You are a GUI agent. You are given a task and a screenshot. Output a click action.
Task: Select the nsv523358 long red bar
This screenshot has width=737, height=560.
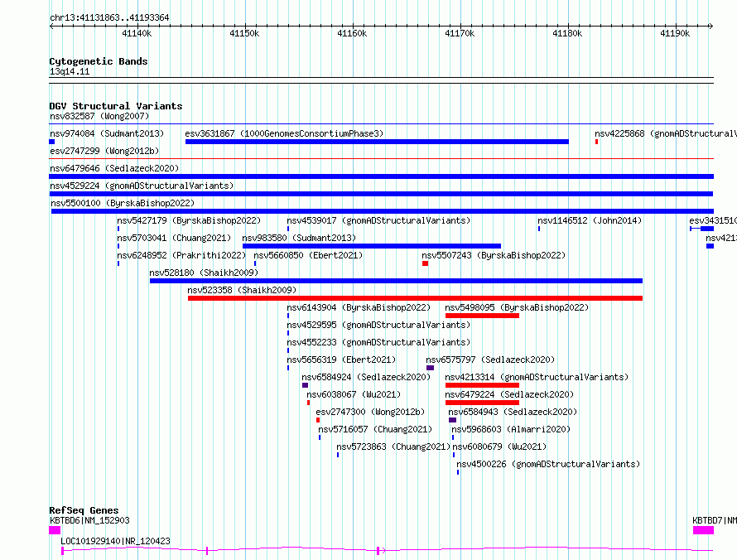415,298
